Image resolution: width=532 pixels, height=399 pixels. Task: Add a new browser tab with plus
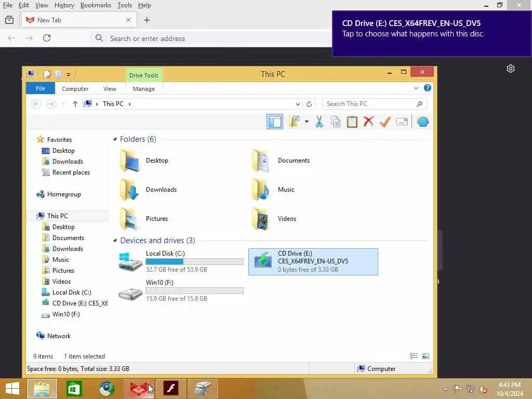coord(147,20)
